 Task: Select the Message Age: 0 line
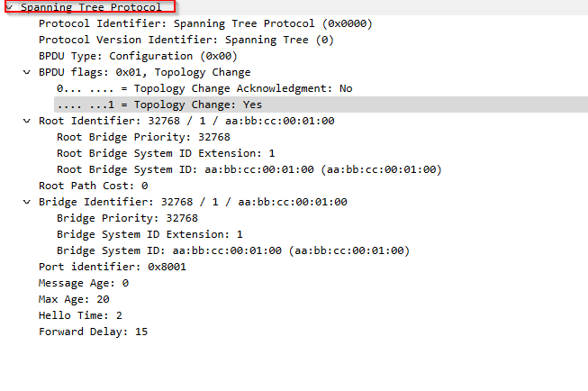pos(84,283)
